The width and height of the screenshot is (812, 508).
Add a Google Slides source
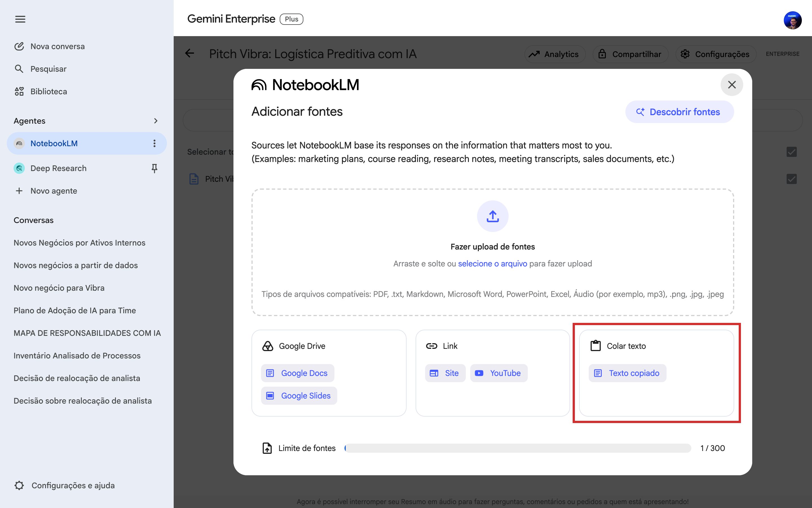[x=299, y=396]
